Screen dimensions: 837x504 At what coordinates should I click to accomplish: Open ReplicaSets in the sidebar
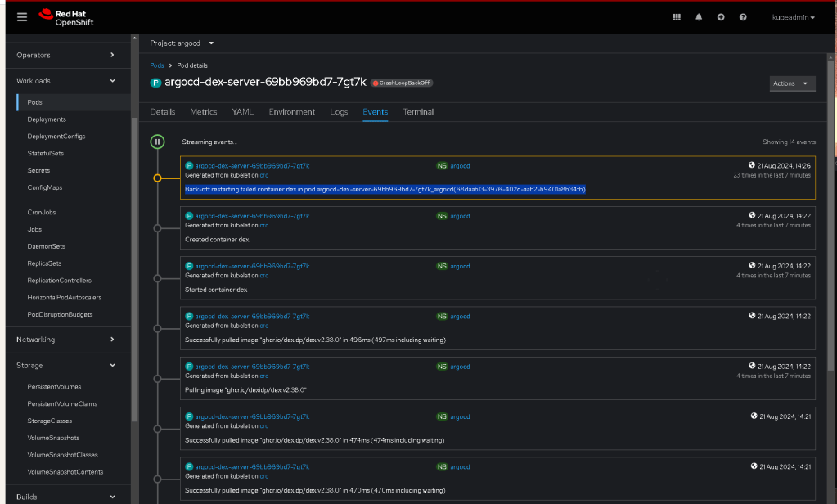(x=44, y=263)
